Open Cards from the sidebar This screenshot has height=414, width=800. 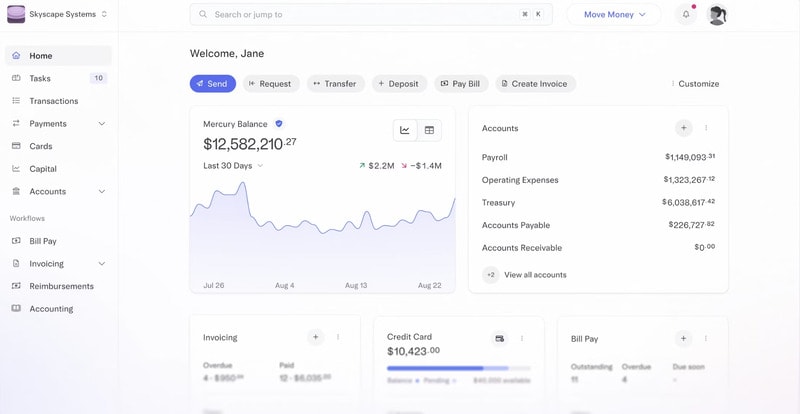40,146
